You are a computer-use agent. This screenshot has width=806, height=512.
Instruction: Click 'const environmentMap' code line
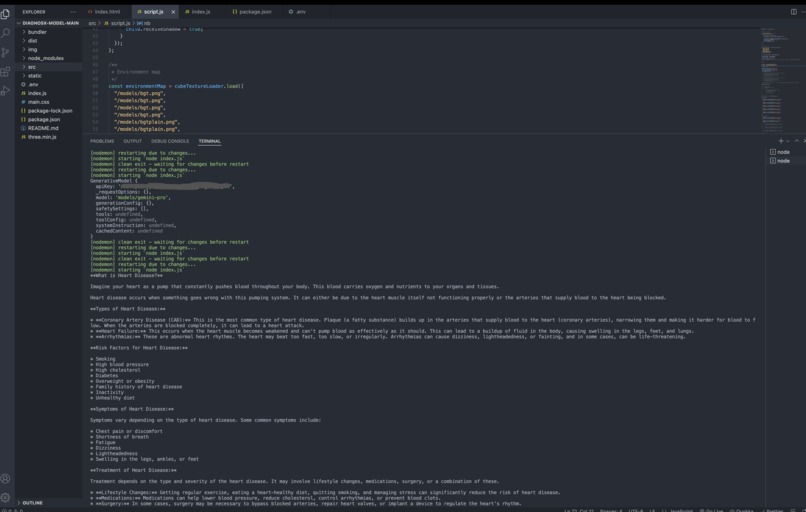(176, 86)
